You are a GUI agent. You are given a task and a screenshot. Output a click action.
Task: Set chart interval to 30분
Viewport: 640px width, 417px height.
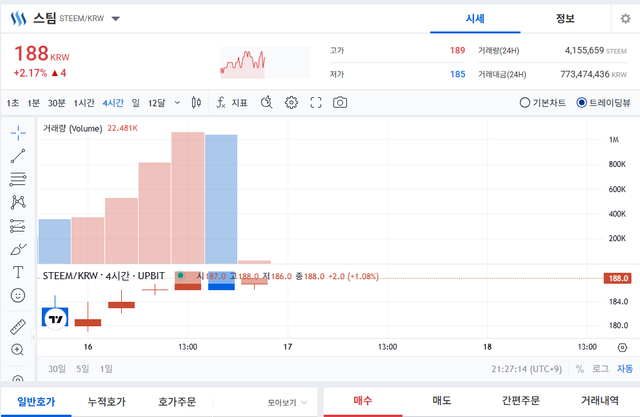click(x=56, y=103)
